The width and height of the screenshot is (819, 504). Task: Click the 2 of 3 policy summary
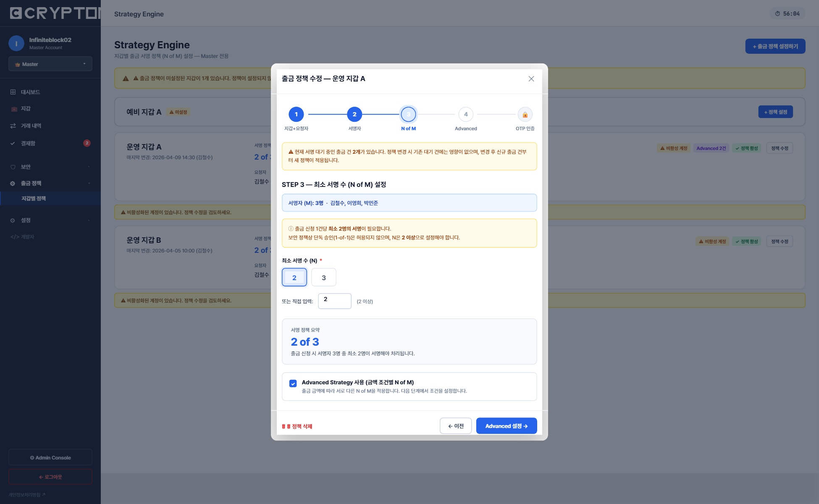coord(409,341)
